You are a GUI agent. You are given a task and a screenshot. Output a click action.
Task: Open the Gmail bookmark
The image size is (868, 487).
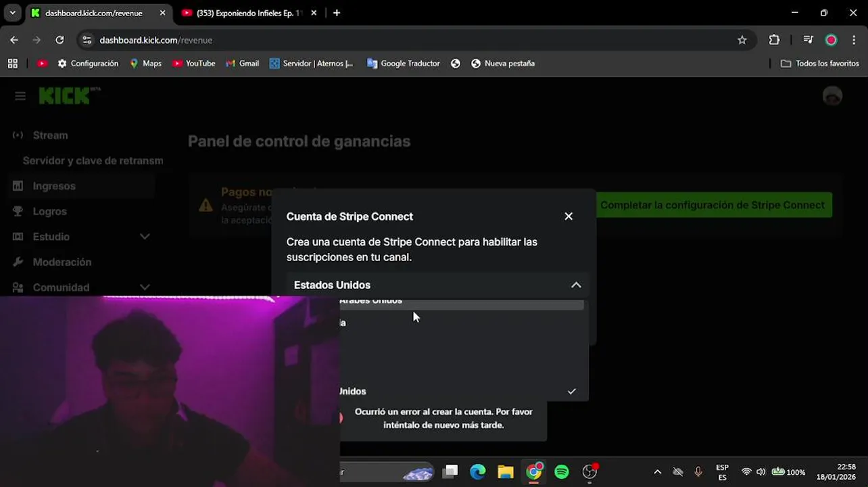click(242, 63)
